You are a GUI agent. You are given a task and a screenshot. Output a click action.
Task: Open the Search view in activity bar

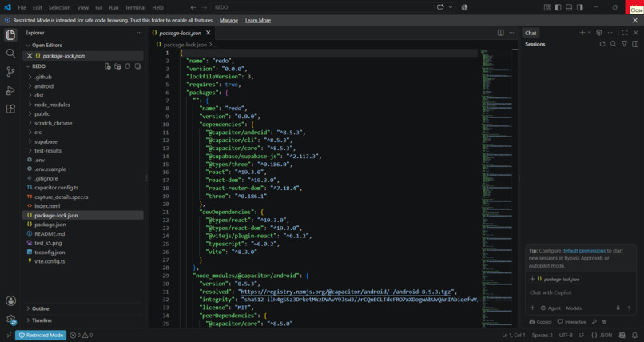pos(10,53)
